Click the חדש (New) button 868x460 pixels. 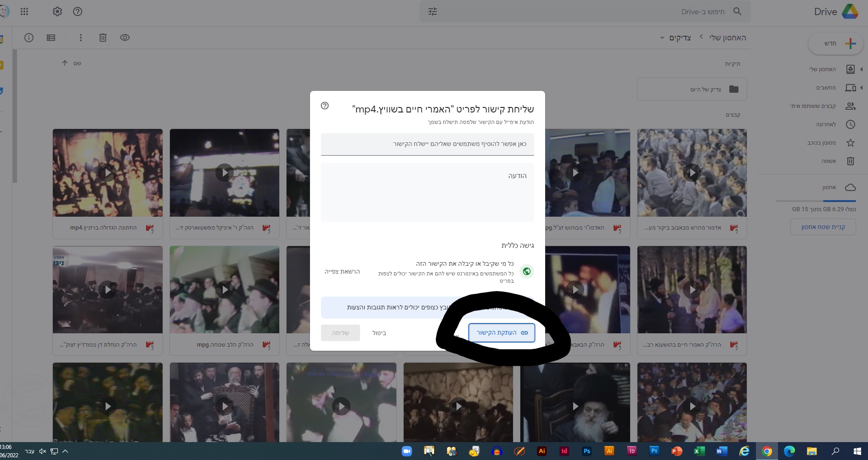pos(836,44)
